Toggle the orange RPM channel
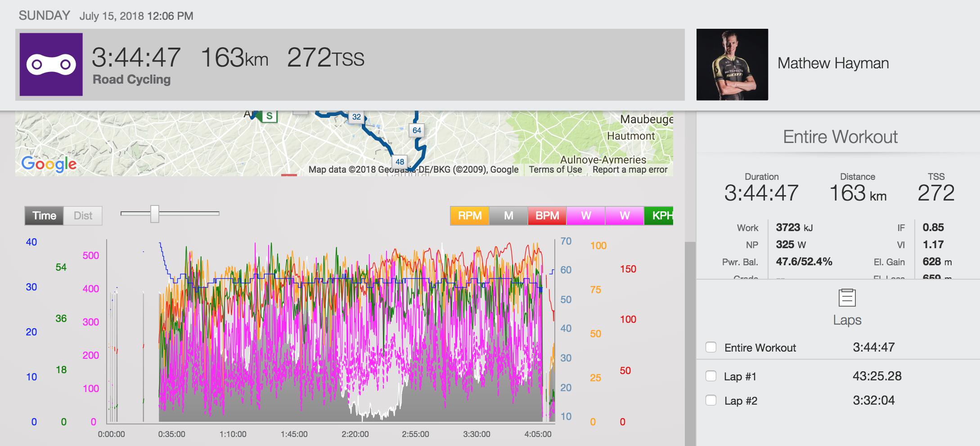 [470, 216]
